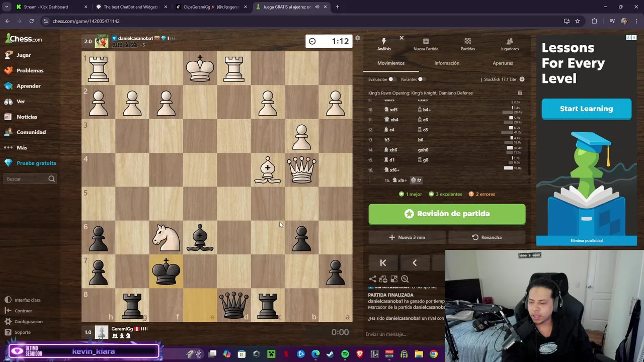Click the magnifier analysis icon below move controls
644x362 pixels.
[x=405, y=279]
